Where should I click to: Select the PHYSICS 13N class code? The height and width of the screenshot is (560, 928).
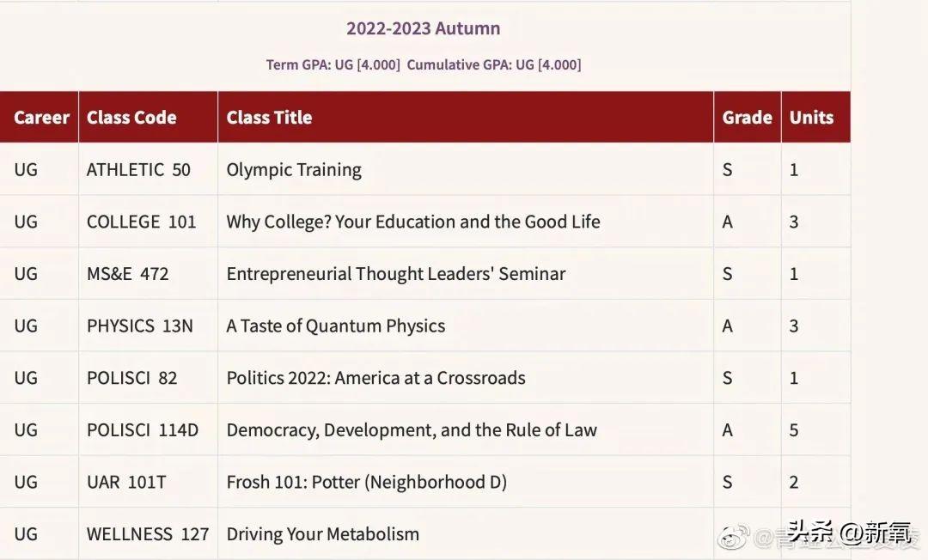140,326
